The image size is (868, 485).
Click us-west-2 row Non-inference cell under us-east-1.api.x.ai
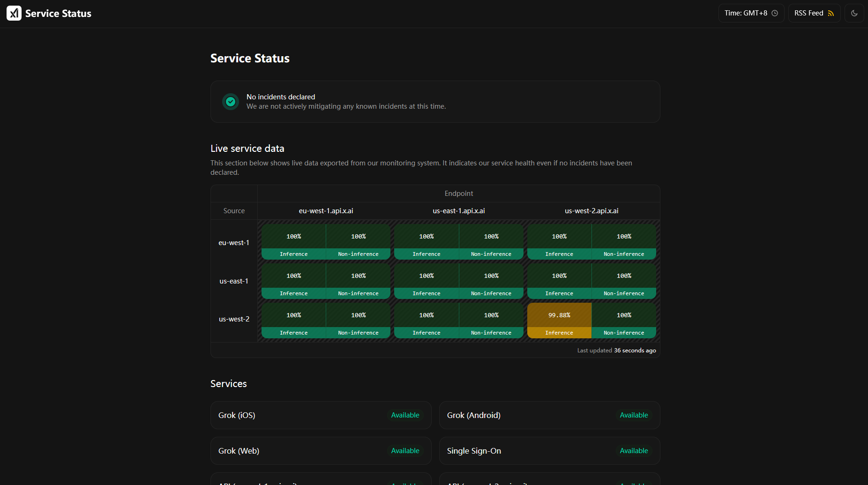coord(491,321)
